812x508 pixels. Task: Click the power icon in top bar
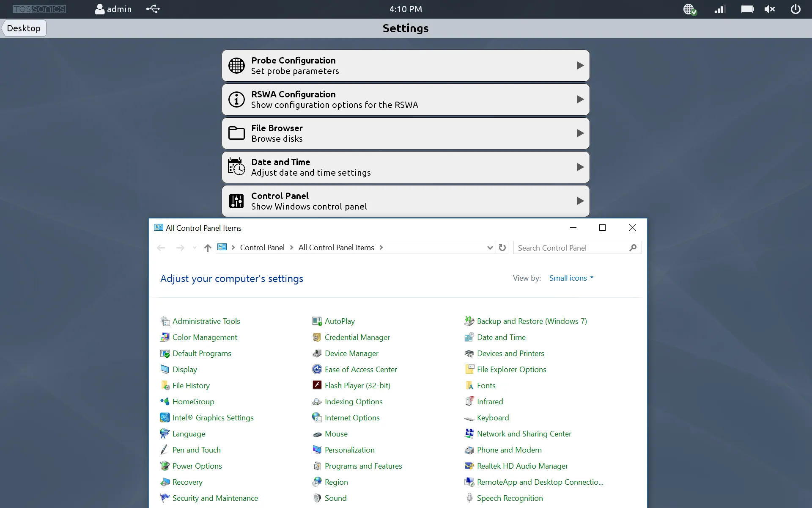[796, 9]
